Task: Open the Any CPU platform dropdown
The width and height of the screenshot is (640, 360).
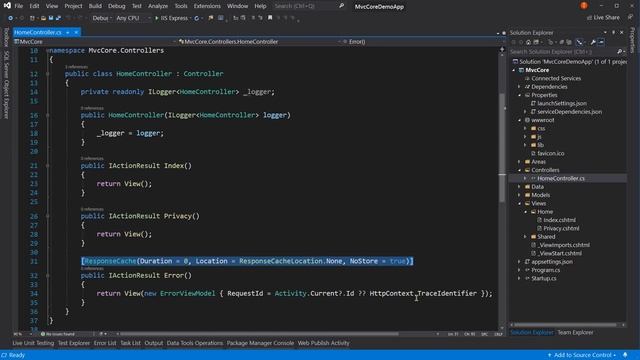Action: (x=133, y=18)
